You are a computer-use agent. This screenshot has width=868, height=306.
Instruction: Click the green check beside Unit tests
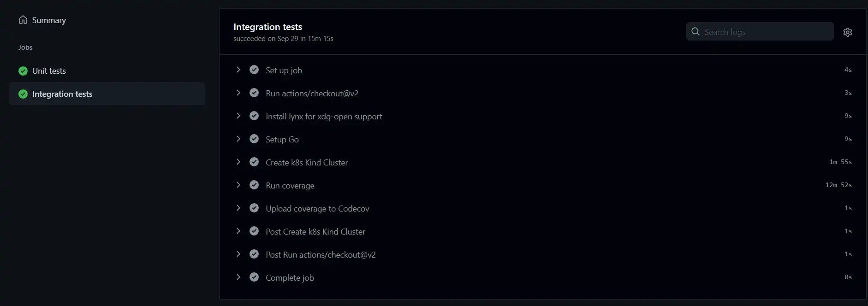pos(23,71)
